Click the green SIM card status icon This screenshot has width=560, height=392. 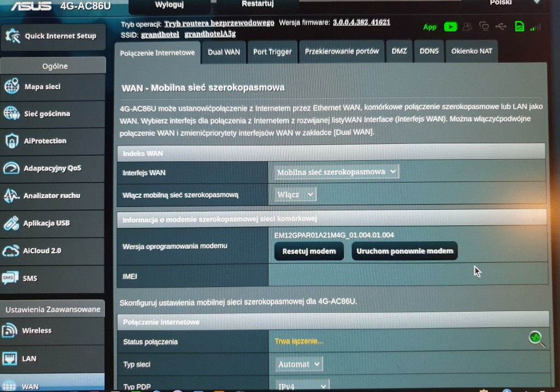point(520,26)
